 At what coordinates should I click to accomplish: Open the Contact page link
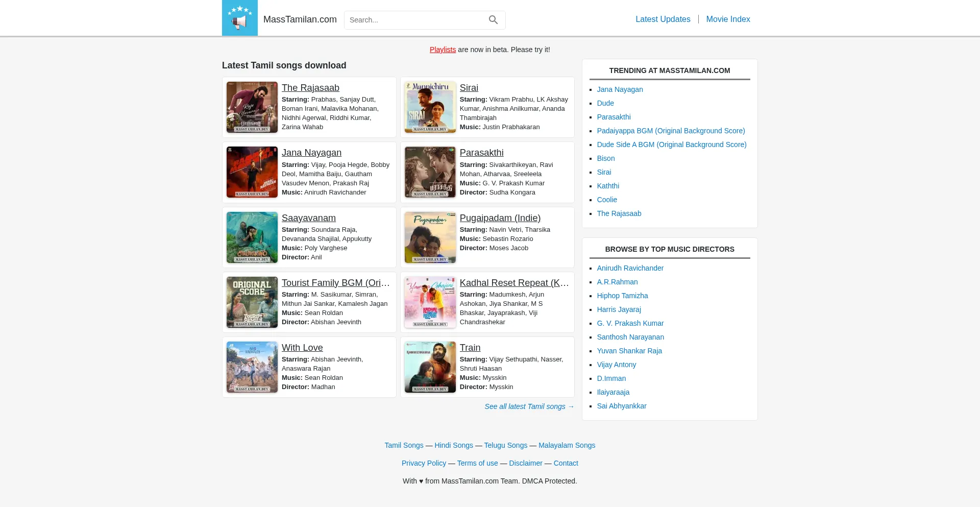(x=566, y=463)
